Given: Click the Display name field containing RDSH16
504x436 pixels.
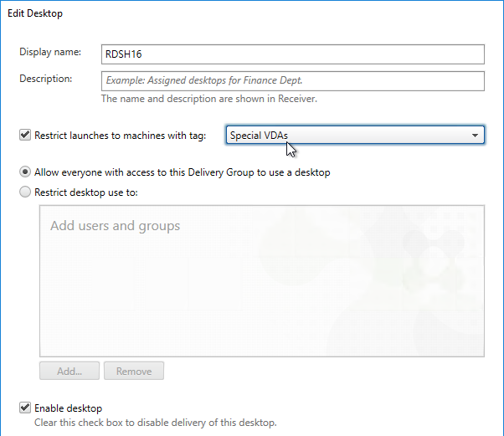Looking at the screenshot, I should pyautogui.click(x=291, y=54).
